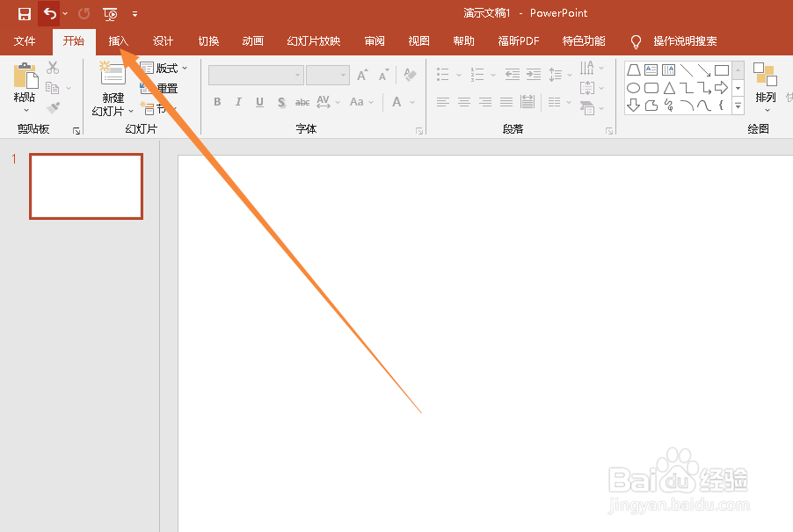The height and width of the screenshot is (532, 793).
Task: Select slide 1 thumbnail
Action: 86,186
